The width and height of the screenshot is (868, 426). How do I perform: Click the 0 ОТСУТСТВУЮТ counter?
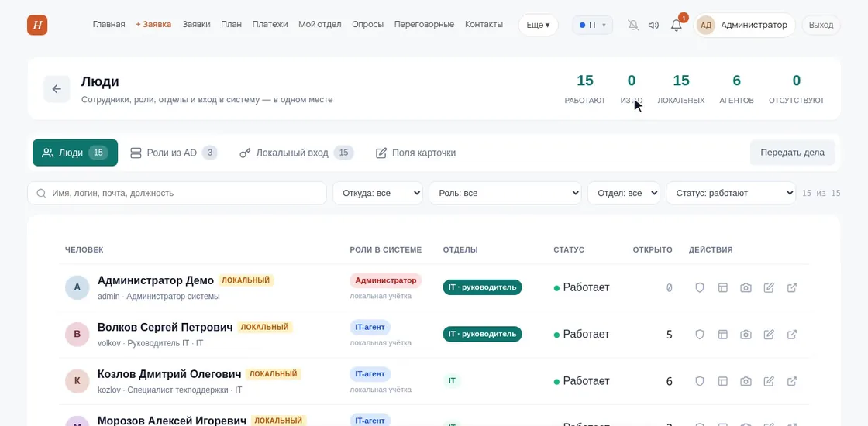pos(797,89)
